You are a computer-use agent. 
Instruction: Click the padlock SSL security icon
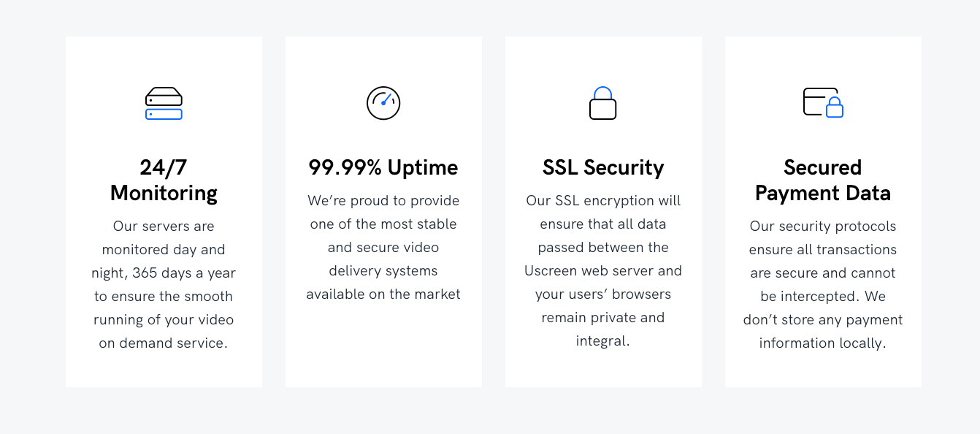(x=603, y=103)
